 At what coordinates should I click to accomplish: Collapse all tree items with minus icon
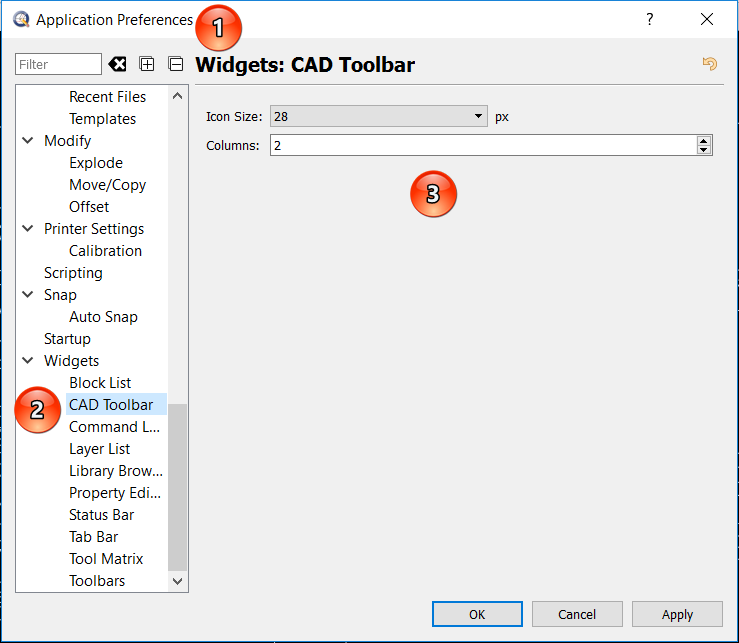(176, 64)
